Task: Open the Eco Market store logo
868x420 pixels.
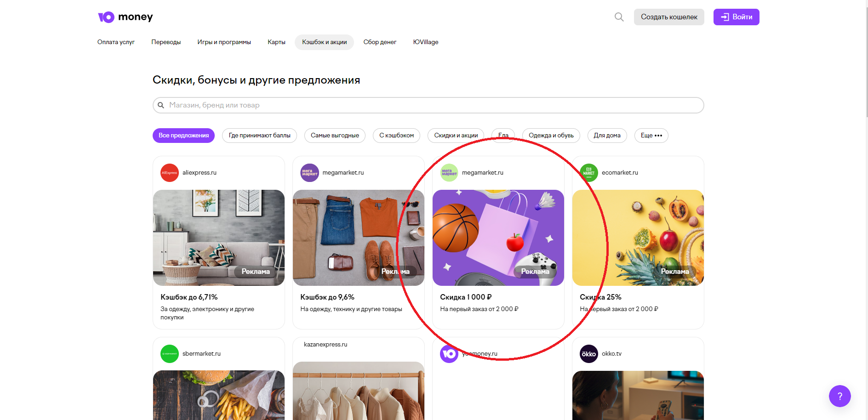Action: tap(589, 173)
